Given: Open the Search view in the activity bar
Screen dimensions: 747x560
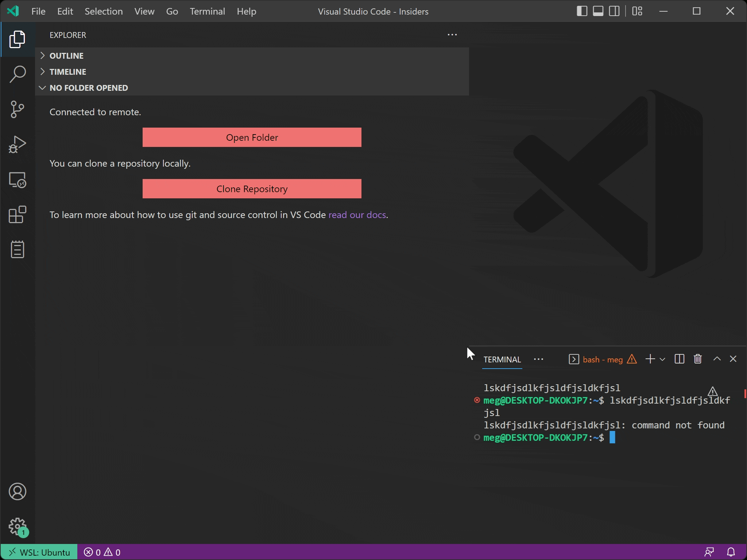Looking at the screenshot, I should pos(17,74).
